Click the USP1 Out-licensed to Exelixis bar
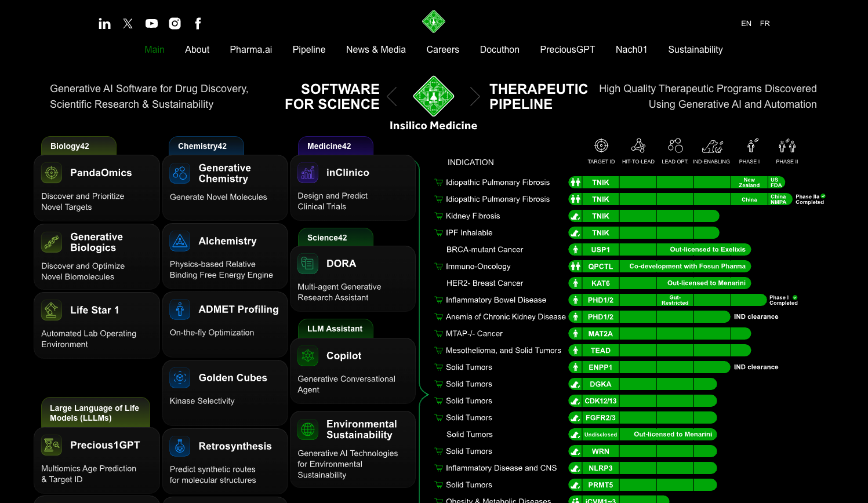This screenshot has height=503, width=868. [707, 250]
